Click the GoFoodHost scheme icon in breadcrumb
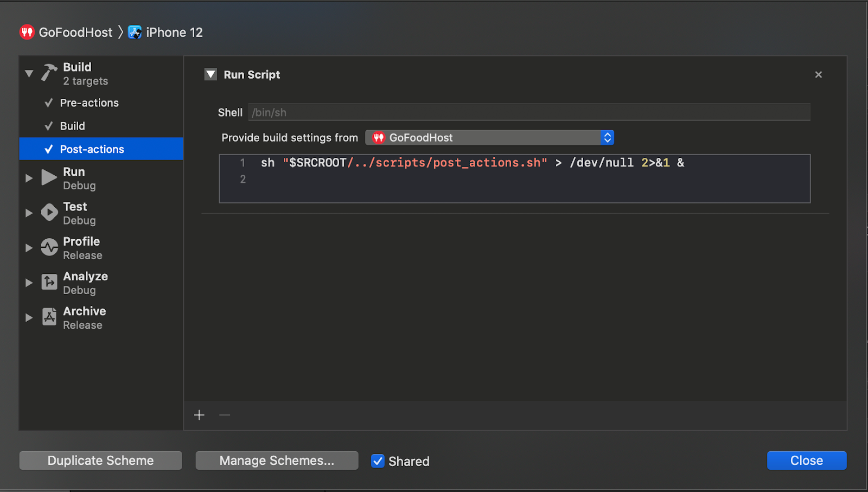868x492 pixels. [27, 33]
